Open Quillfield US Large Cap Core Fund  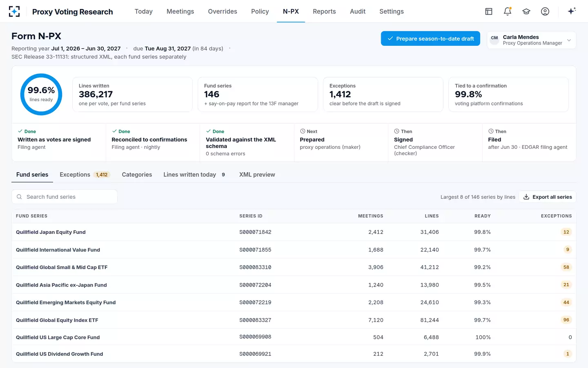294,337
